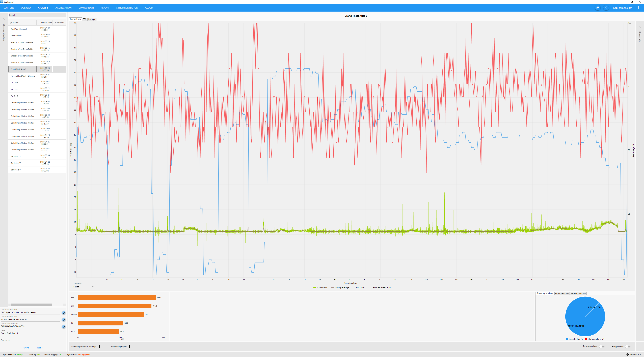The image size is (644, 357).
Task: Expand the Observed directory side panel
Action: pos(4,19)
